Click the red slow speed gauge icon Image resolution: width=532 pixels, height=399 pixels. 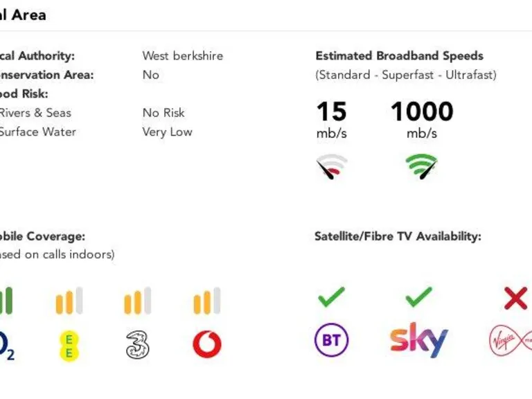[332, 166]
